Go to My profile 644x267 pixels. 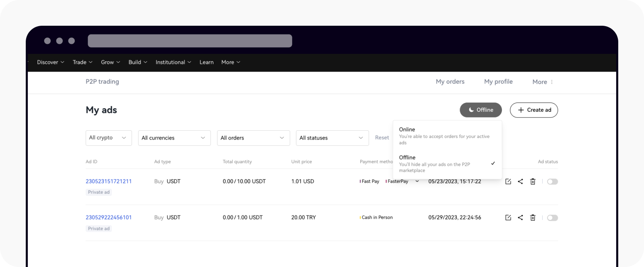pyautogui.click(x=498, y=82)
